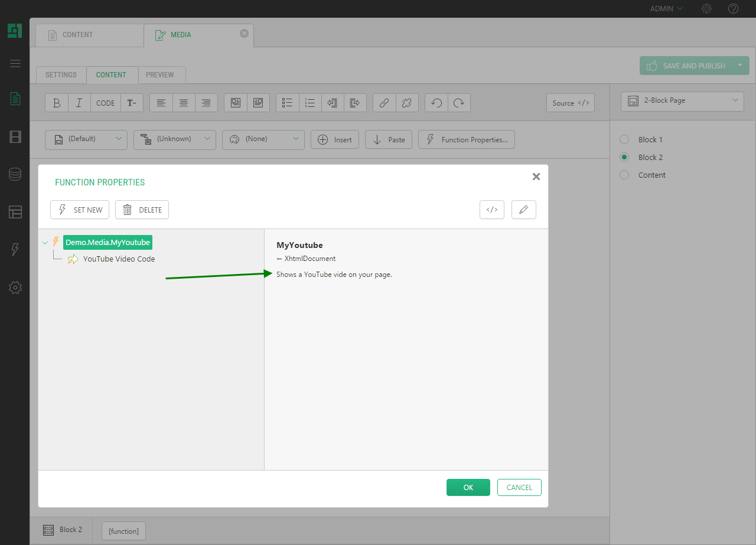This screenshot has height=545, width=756.
Task: Decrease indent (outdent) icon
Action: 333,103
